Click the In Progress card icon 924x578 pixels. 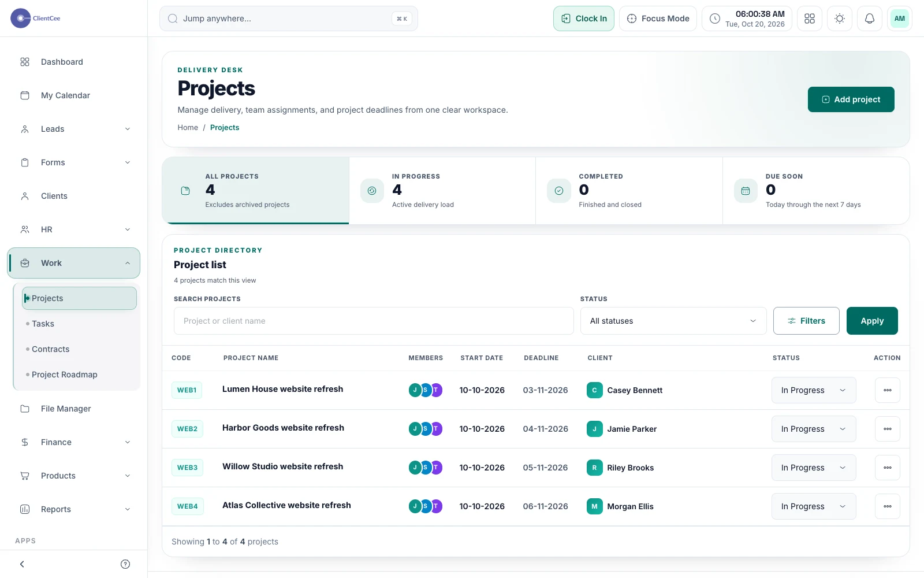372,191
